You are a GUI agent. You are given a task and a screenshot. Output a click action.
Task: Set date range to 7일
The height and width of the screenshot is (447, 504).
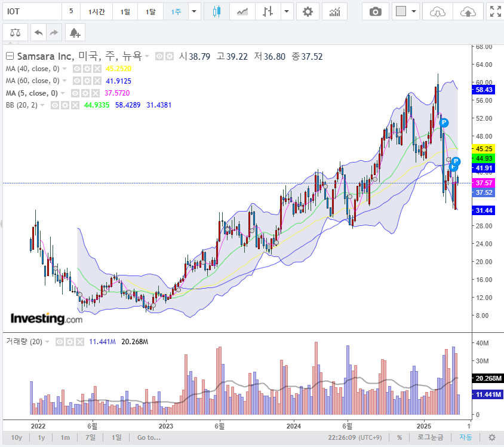pos(90,437)
